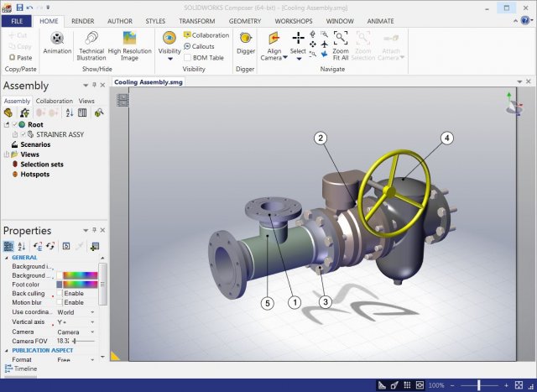Open Assembly panel options dropdown arrow
537x392 pixels.
click(86, 86)
